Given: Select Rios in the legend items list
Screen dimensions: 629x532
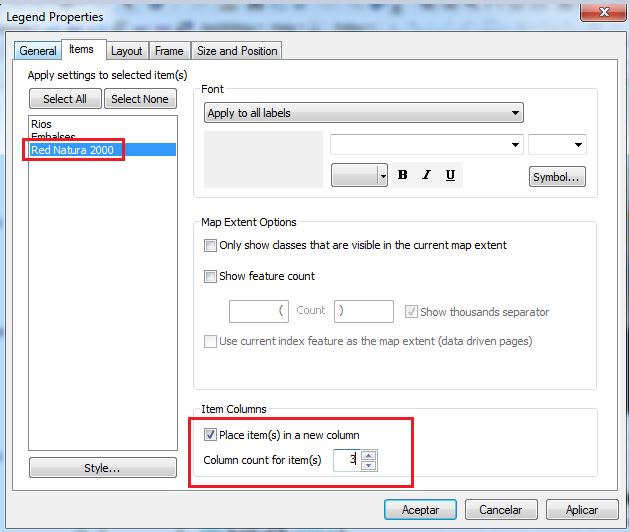Looking at the screenshot, I should pyautogui.click(x=41, y=124).
